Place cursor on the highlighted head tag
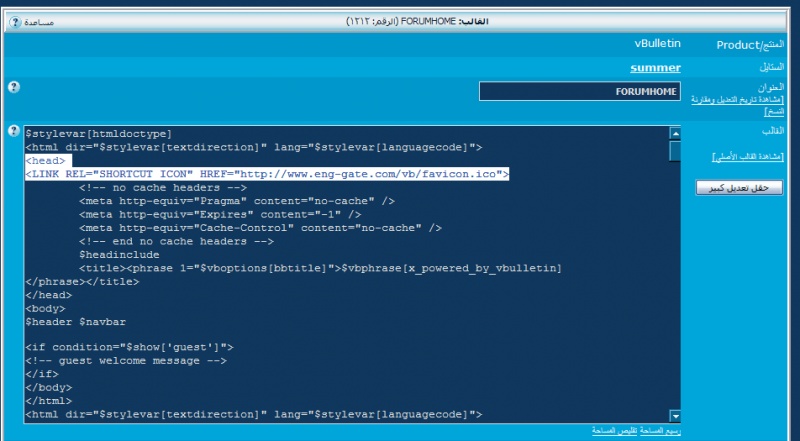Viewport: 800px width, 441px height. (46, 160)
